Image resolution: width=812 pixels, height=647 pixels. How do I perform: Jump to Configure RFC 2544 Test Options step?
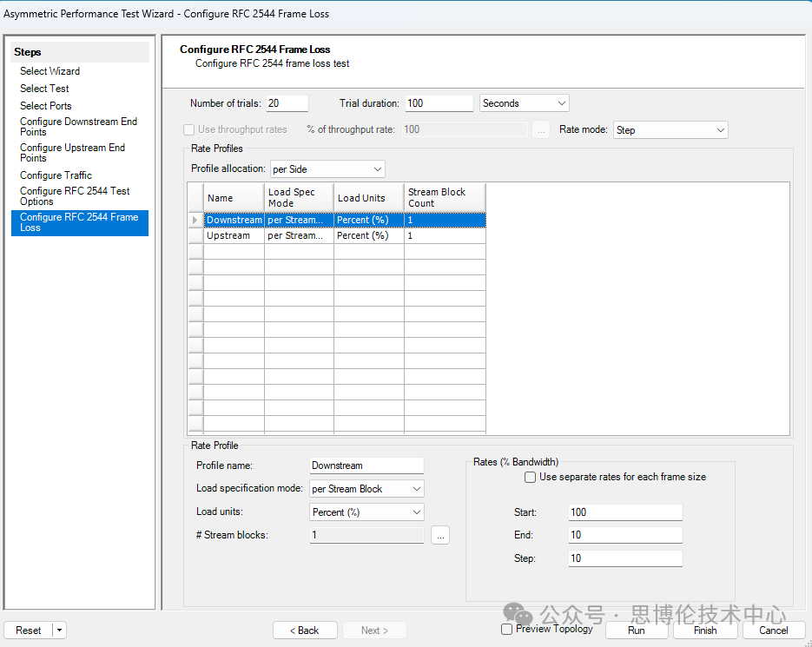coord(75,196)
